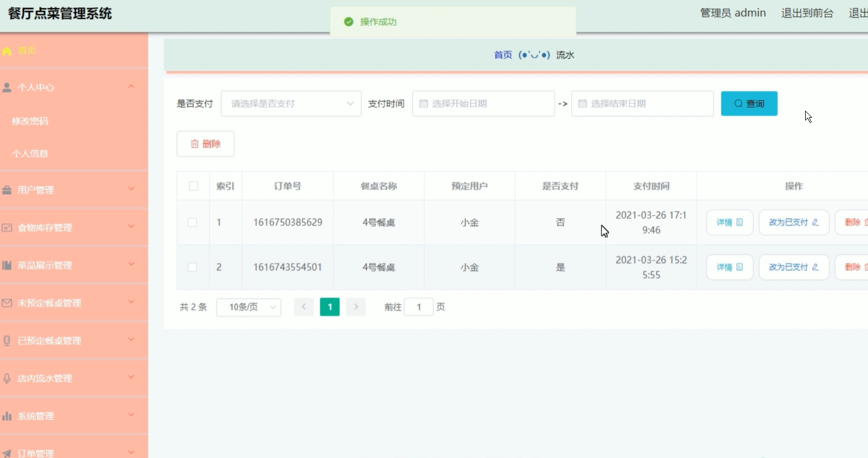Expand the 店内流水管理 menu chevron

pos(131,377)
